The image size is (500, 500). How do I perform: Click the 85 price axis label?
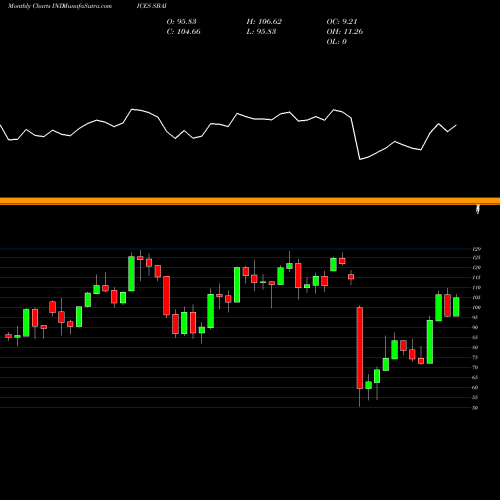coord(476,337)
